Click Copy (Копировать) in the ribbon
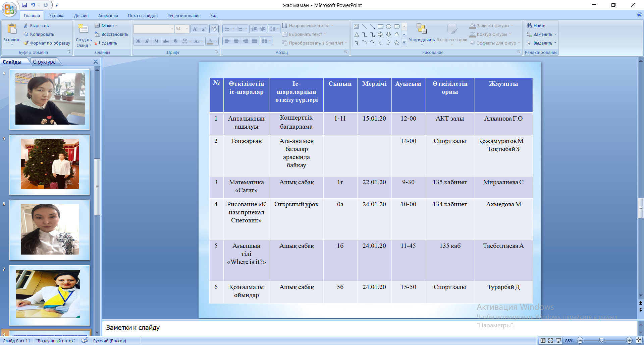The width and height of the screenshot is (644, 345). click(39, 34)
